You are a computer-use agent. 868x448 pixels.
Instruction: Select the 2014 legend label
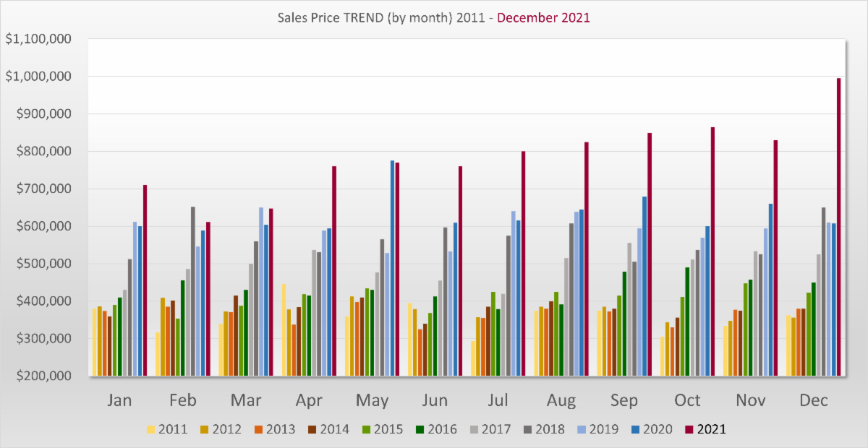click(333, 429)
